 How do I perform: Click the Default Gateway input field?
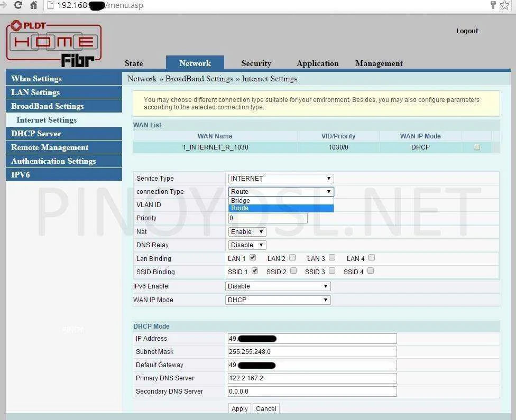pos(312,365)
